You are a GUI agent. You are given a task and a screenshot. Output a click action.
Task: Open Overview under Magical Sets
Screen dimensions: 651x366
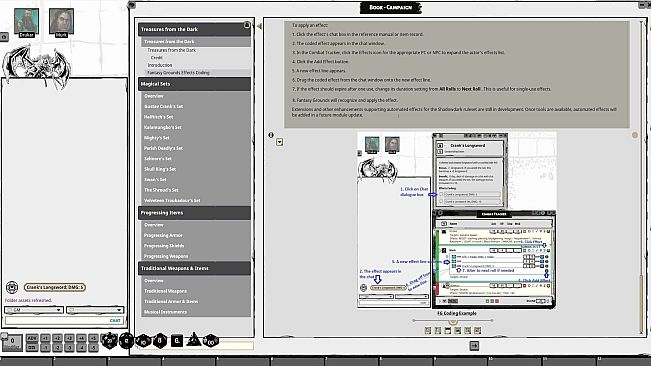(154, 96)
